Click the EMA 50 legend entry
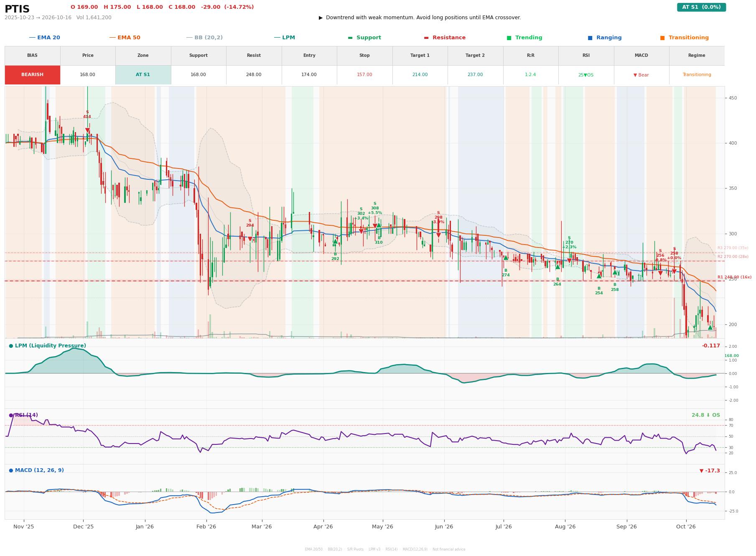756x556 pixels. 125,38
